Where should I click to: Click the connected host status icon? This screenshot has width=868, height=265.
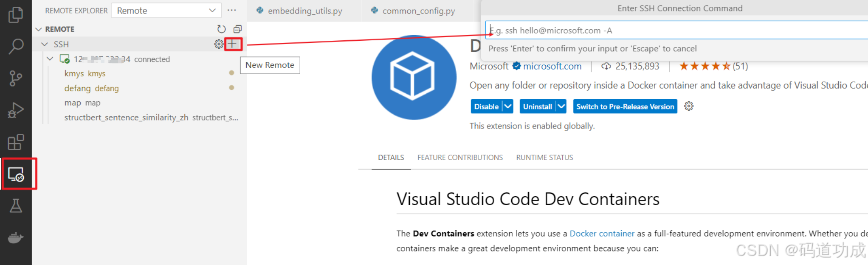pos(65,59)
